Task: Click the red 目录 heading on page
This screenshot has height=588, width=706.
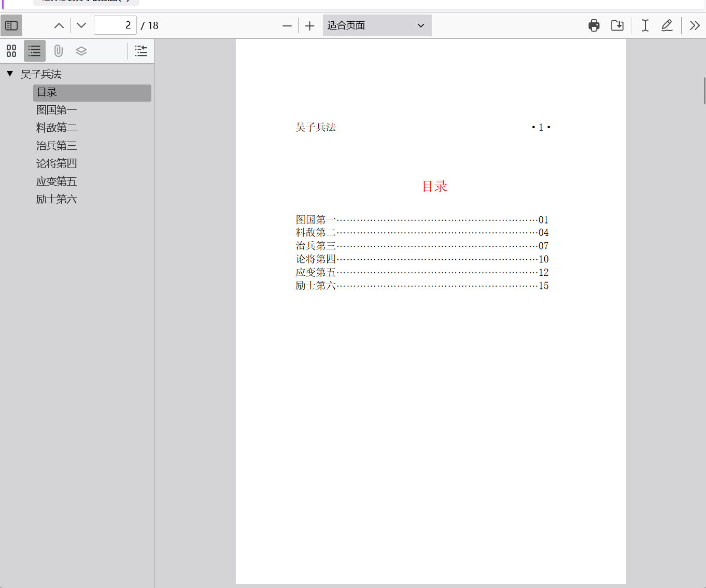Action: click(x=434, y=186)
